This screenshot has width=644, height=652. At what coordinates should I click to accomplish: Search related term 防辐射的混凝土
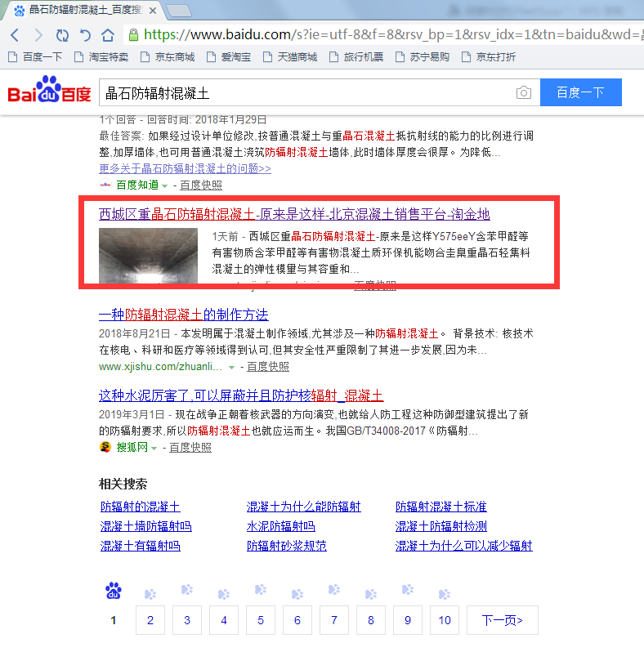point(141,507)
